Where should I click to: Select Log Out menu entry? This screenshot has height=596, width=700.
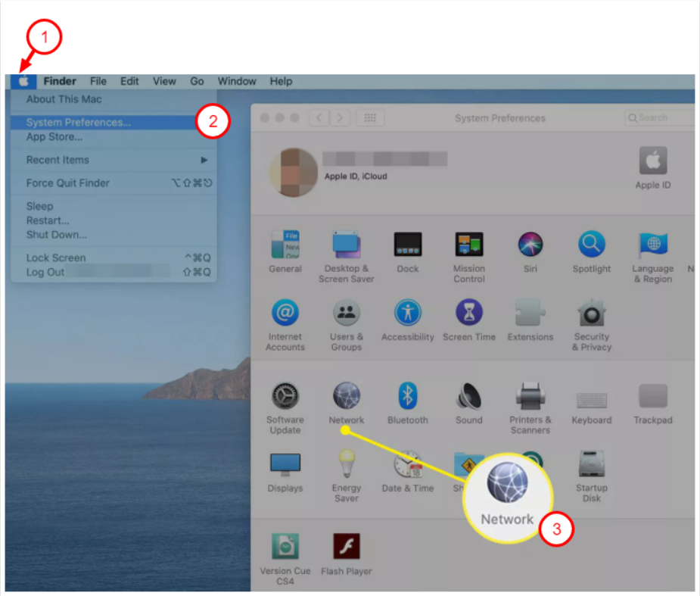pyautogui.click(x=114, y=272)
